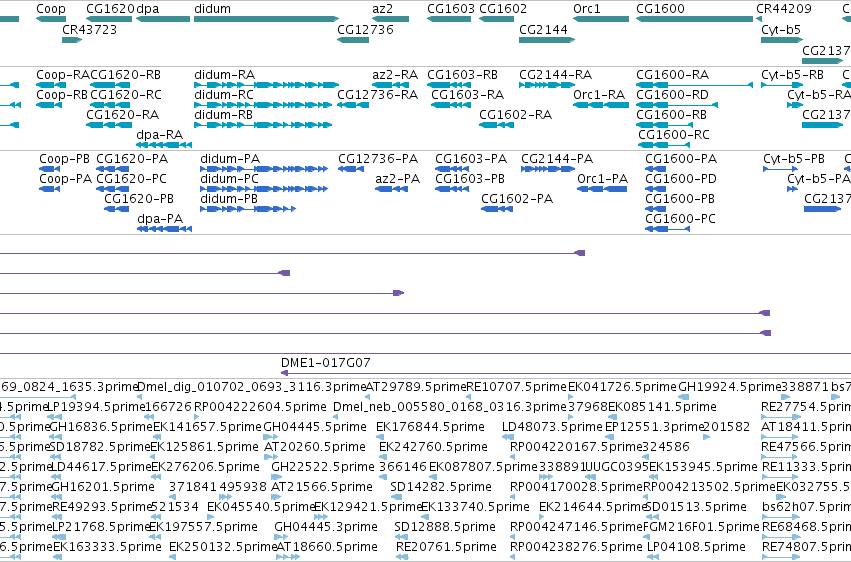The height and width of the screenshot is (562, 851).
Task: Open the RE20761.5prime EST
Action: tap(402, 557)
